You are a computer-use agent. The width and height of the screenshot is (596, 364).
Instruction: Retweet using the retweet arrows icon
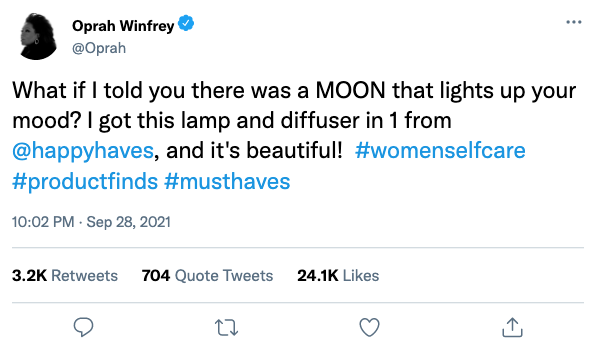point(227,328)
